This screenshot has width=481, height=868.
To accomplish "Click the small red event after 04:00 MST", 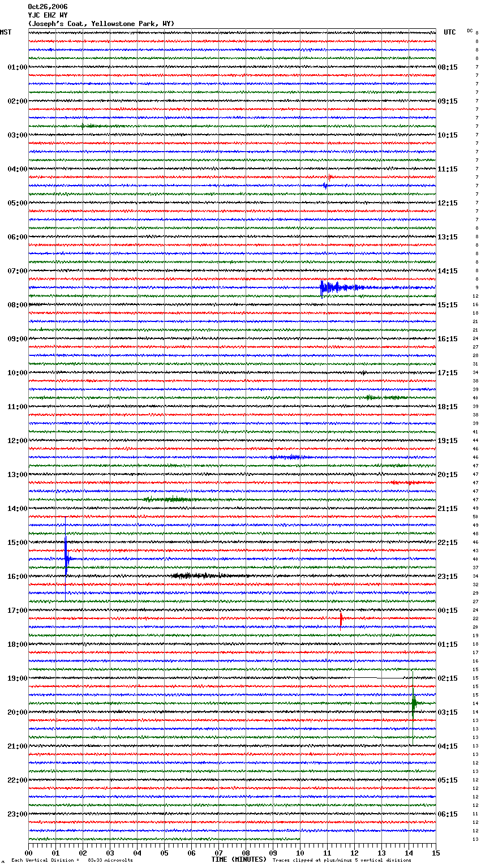I will pyautogui.click(x=329, y=177).
